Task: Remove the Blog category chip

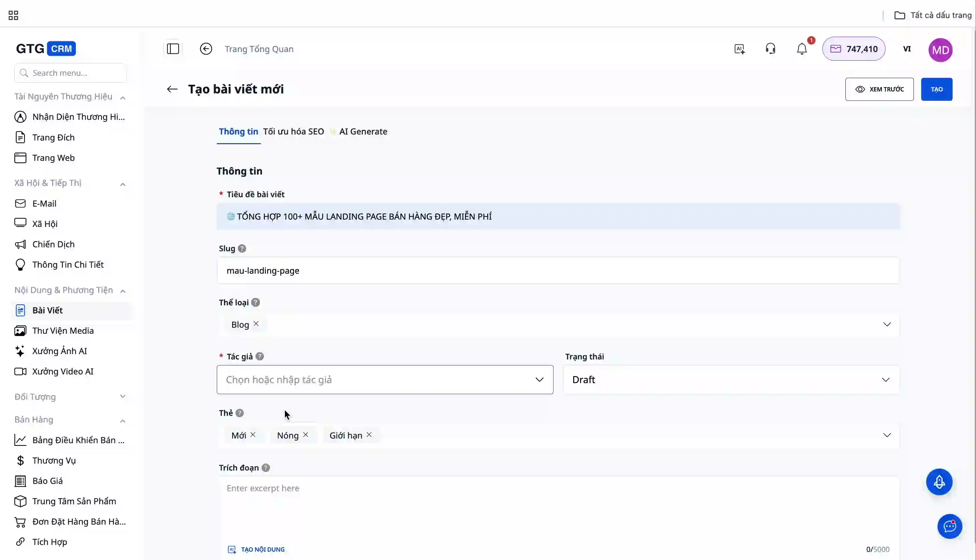Action: pos(256,324)
